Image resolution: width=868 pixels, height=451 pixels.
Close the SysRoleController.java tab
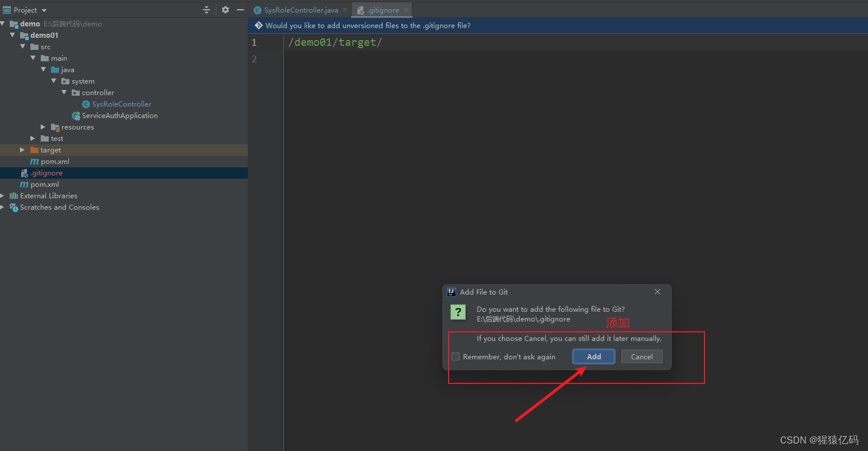[345, 10]
